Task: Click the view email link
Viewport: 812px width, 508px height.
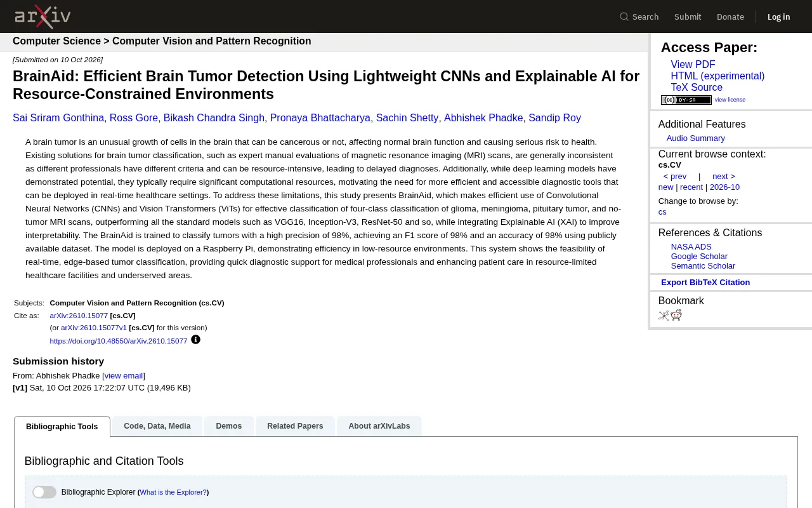Action: click(x=124, y=376)
